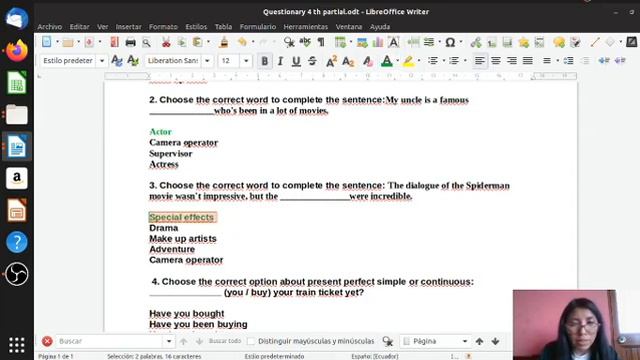
Task: Insert a chart
Action: pyautogui.click(x=378, y=42)
